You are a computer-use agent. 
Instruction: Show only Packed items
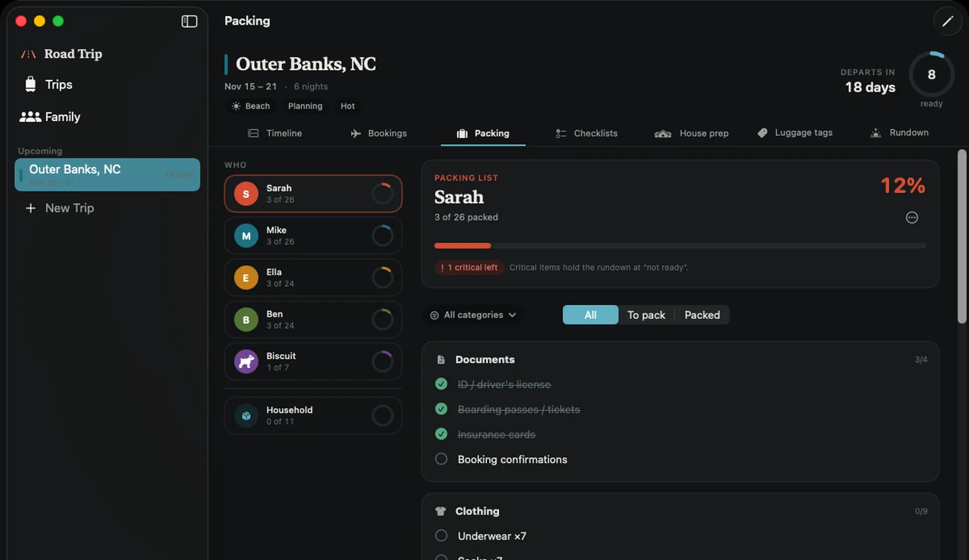[702, 315]
